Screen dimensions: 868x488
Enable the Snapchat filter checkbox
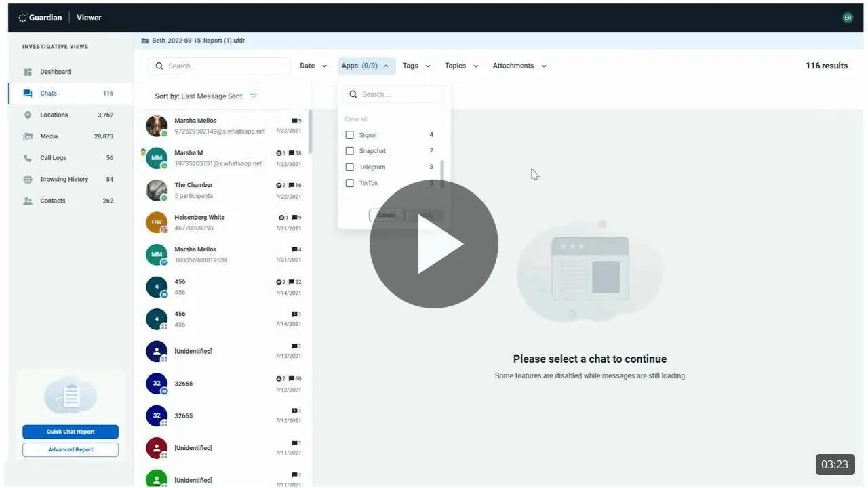350,151
